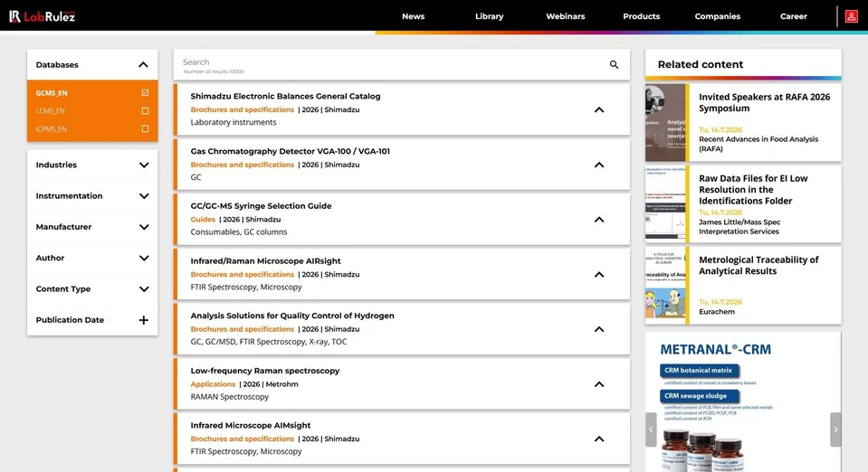Click 'GC, GC/MSD, FTIR Spectroscopy, X-ray, TOC' text

coord(269,342)
